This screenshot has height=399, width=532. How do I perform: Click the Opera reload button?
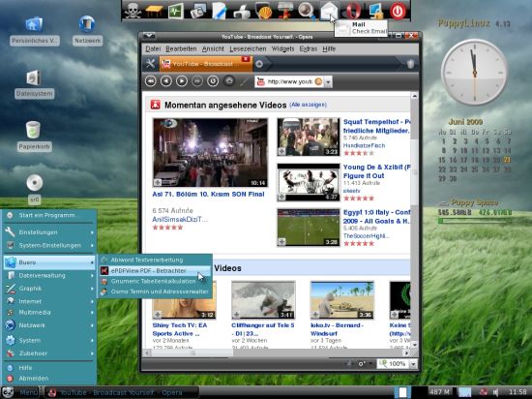pyautogui.click(x=213, y=81)
